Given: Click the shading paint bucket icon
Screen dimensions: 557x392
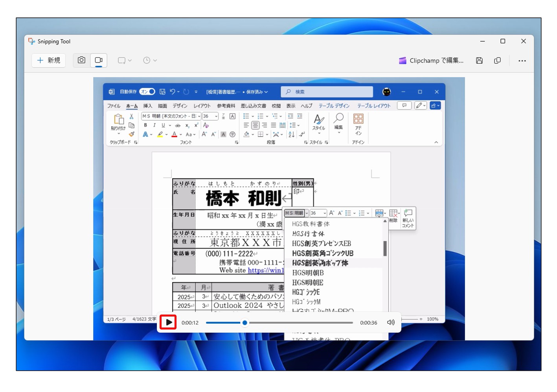Looking at the screenshot, I should [x=246, y=134].
